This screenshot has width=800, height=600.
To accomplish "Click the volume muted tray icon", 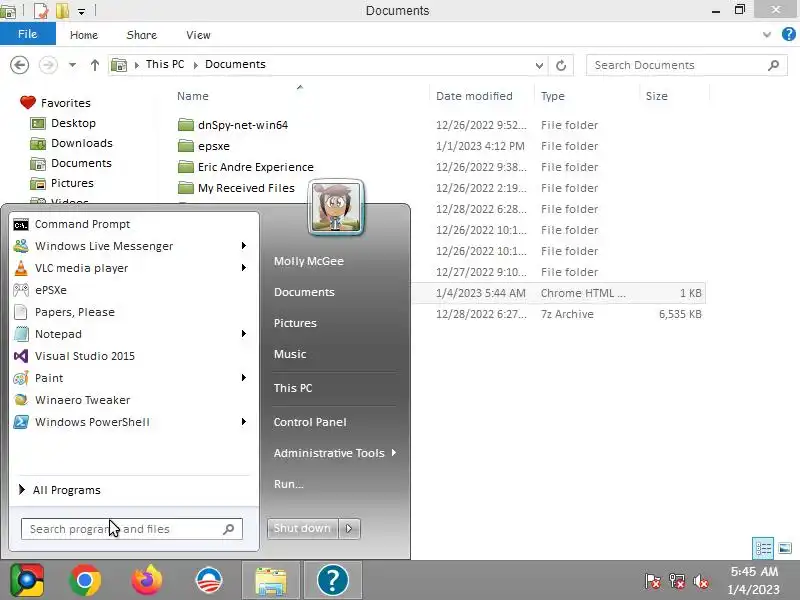I will click(x=702, y=581).
